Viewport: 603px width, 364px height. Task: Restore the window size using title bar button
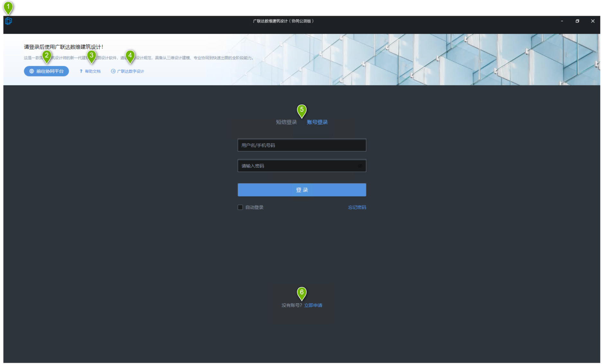577,21
